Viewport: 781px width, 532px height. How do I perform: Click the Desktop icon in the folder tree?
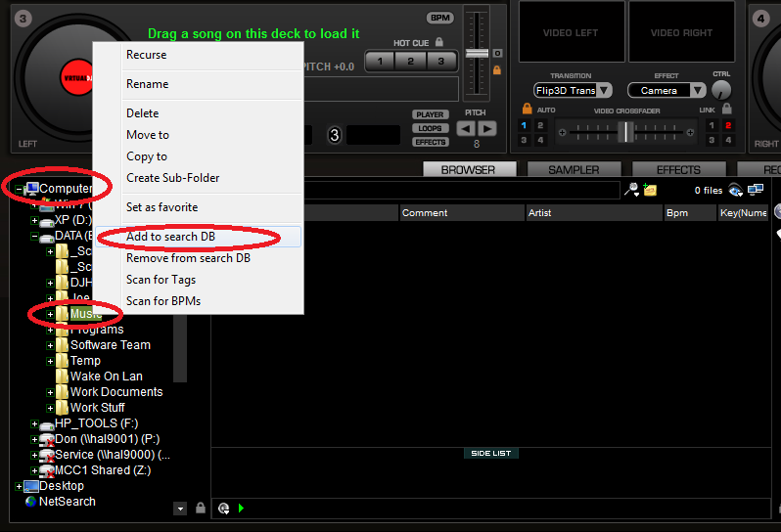coord(31,486)
